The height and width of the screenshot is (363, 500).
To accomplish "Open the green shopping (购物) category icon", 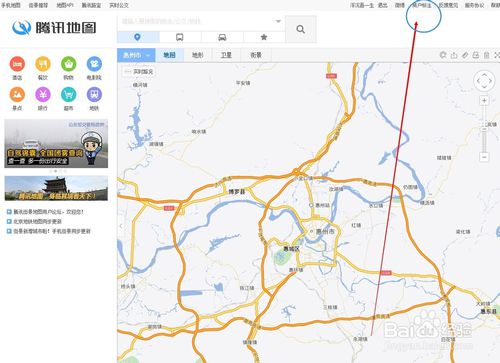I will pyautogui.click(x=69, y=64).
